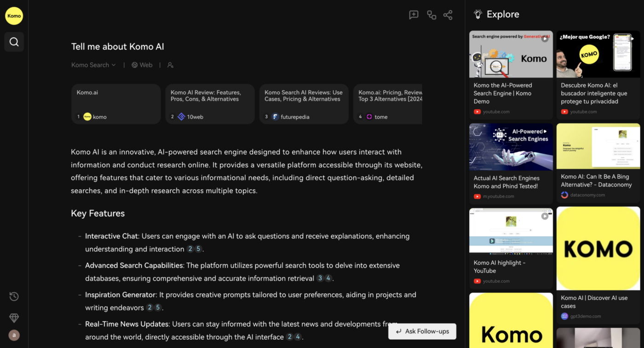Open AI-Powered Search Engines video thumbnail
Viewport: 644px width, 348px height.
pos(511,147)
